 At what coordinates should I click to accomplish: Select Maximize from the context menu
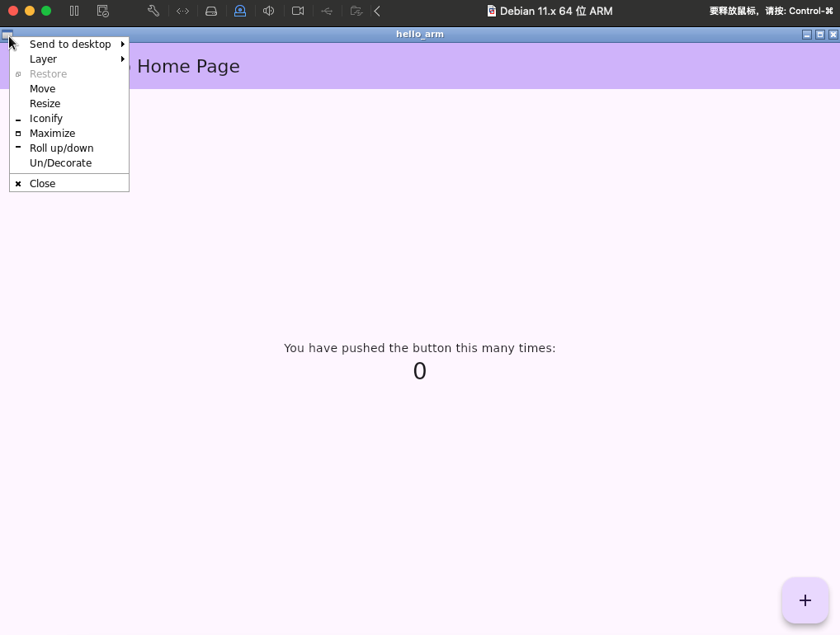point(52,133)
